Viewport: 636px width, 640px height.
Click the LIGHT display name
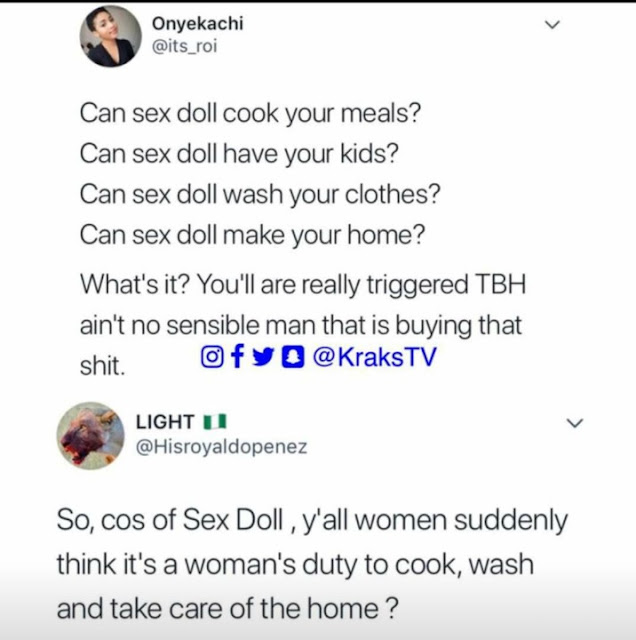[165, 422]
